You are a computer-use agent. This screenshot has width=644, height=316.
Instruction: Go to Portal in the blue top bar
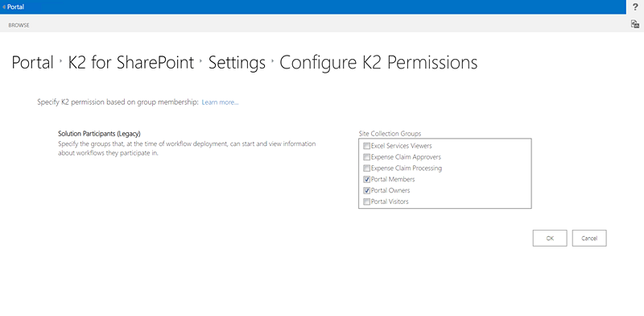pyautogui.click(x=15, y=7)
